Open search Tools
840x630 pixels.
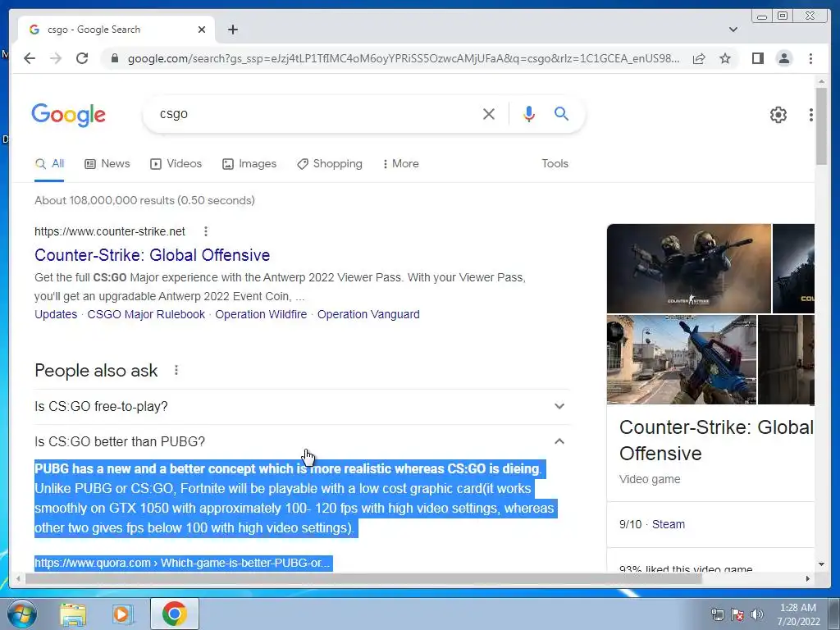[x=555, y=164]
